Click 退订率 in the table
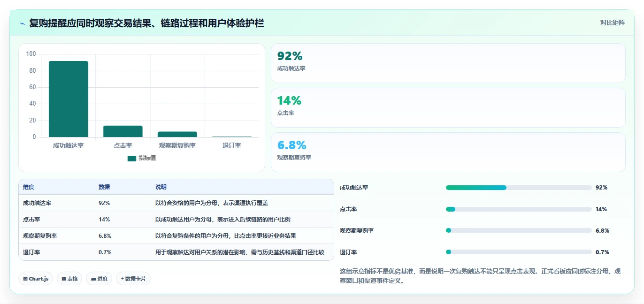Image resolution: width=644 pixels, height=304 pixels. pos(31,252)
